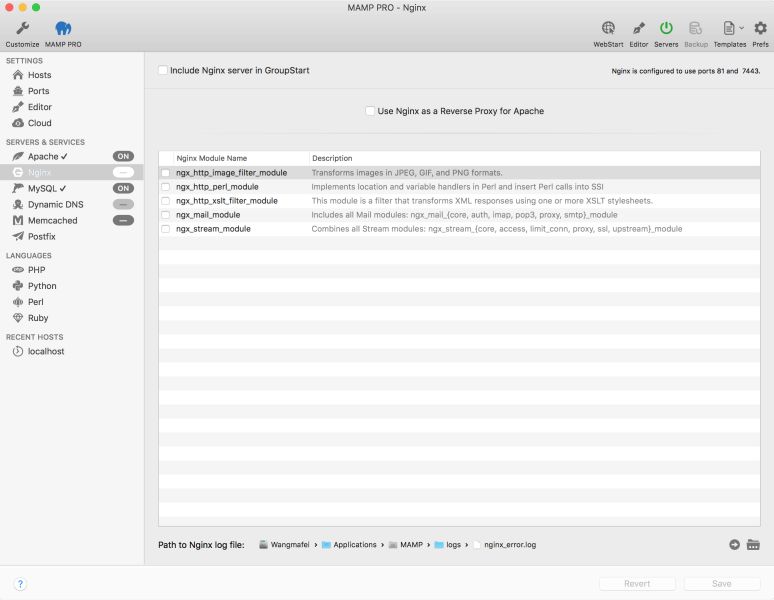
Task: Choose log folder with folder icon
Action: (x=753, y=545)
